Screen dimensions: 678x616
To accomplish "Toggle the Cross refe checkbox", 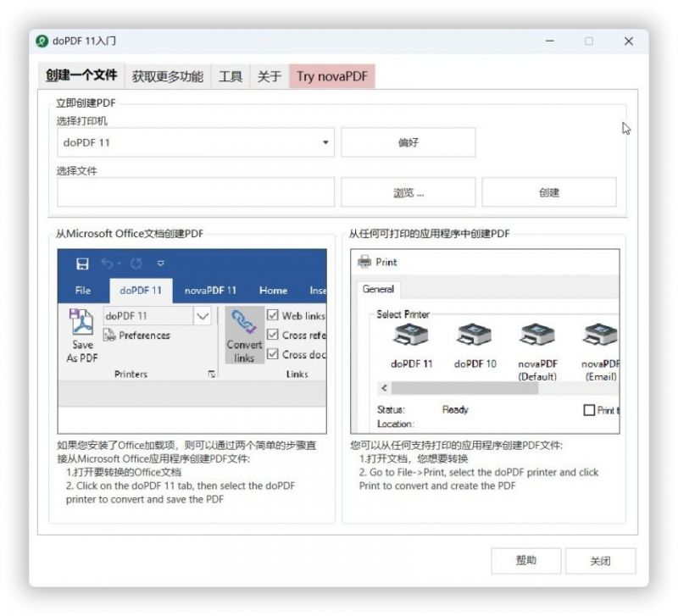I will [272, 335].
